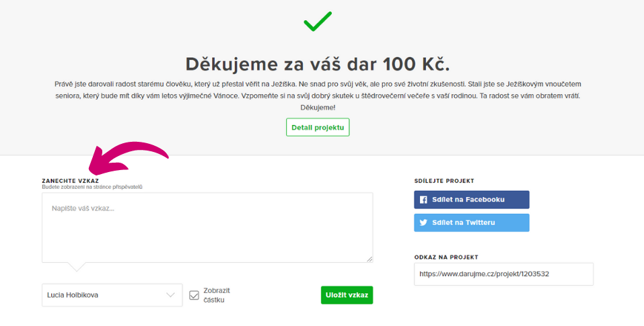Click the ODKAZ NA PROJEKT label
Image resolution: width=644 pixels, height=326 pixels.
446,257
